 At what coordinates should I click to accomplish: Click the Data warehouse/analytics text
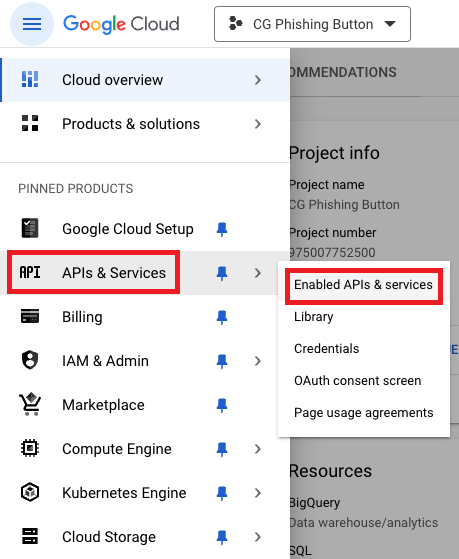(x=364, y=523)
